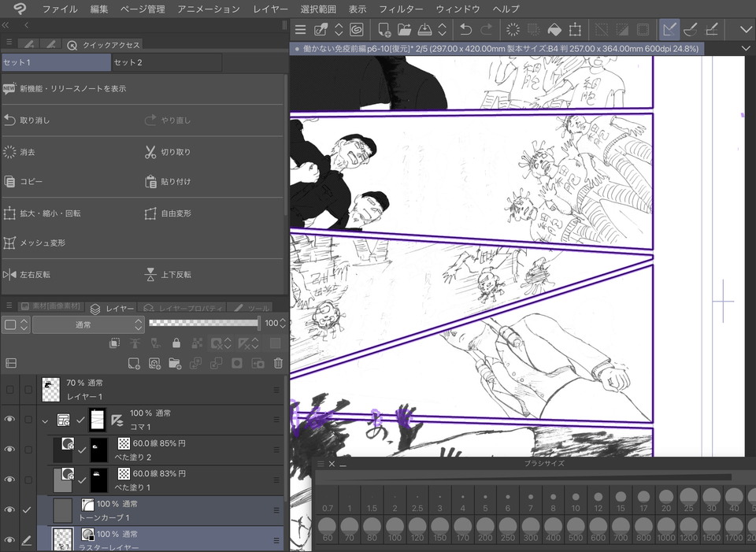Image resolution: width=756 pixels, height=552 pixels.
Task: Toggle lock layer padlock icon
Action: [176, 343]
